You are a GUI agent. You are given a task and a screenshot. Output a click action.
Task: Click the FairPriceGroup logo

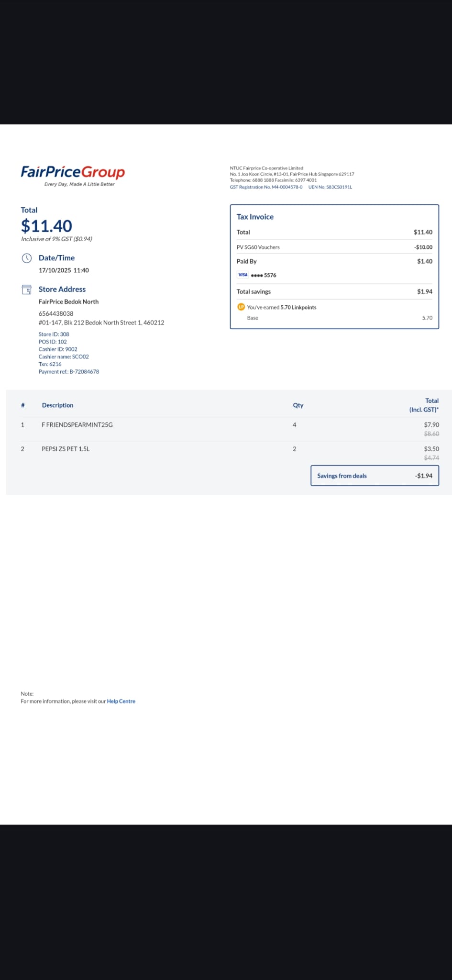tap(73, 175)
